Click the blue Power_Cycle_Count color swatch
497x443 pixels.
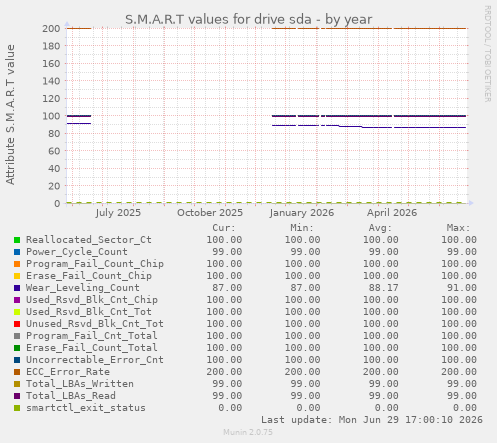(x=17, y=252)
